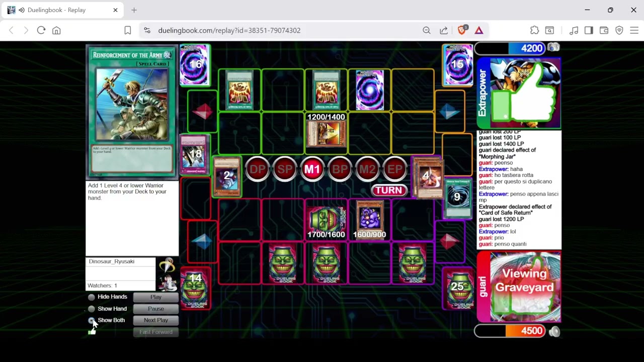Click the Dinosaur_Ryusaki watcher name
Screen dimensions: 644x362
click(112, 261)
